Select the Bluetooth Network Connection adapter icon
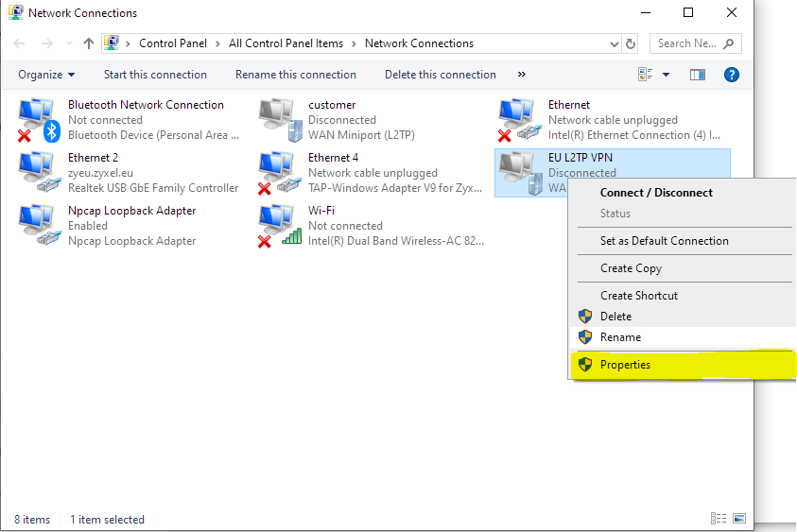The width and height of the screenshot is (797, 532). [x=38, y=120]
